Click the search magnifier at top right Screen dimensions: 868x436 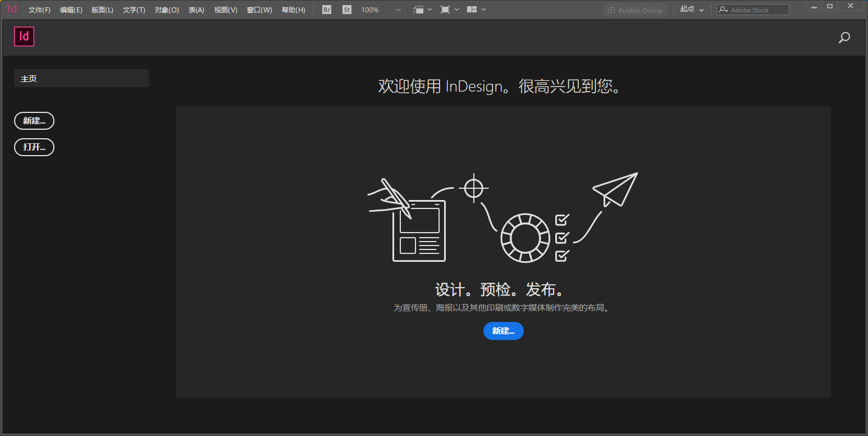844,37
